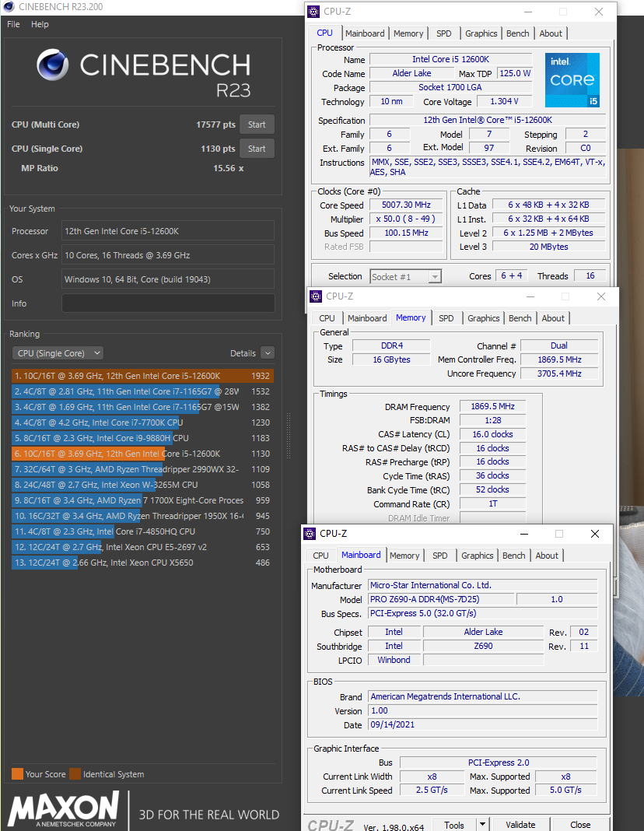Click CPU-Z icon in bottom Mainboard window title bar
The image size is (644, 831).
pyautogui.click(x=310, y=534)
